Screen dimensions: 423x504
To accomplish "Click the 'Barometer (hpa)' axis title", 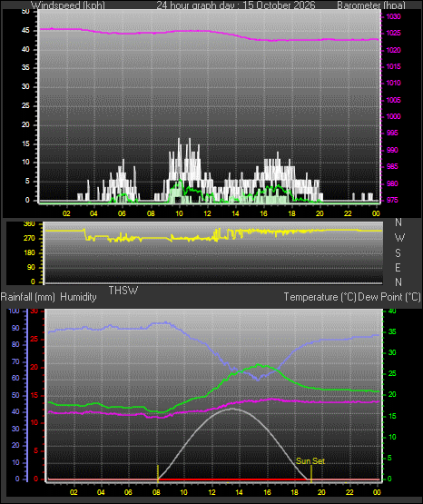I will pyautogui.click(x=371, y=5).
